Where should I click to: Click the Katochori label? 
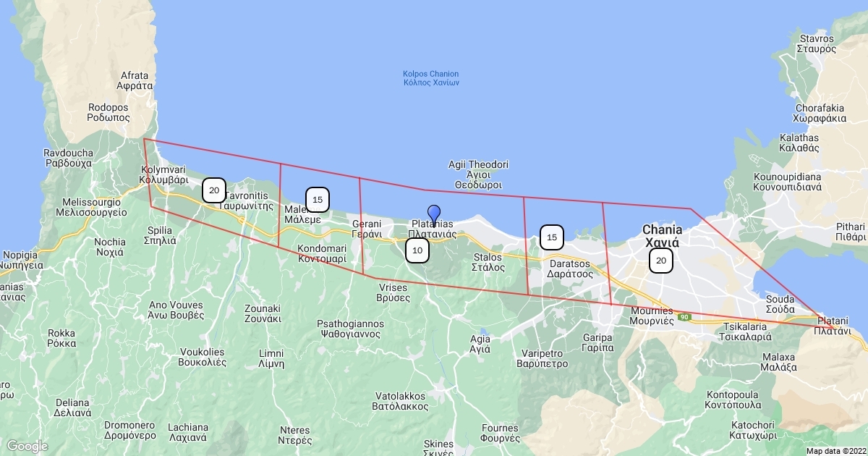pyautogui.click(x=753, y=431)
